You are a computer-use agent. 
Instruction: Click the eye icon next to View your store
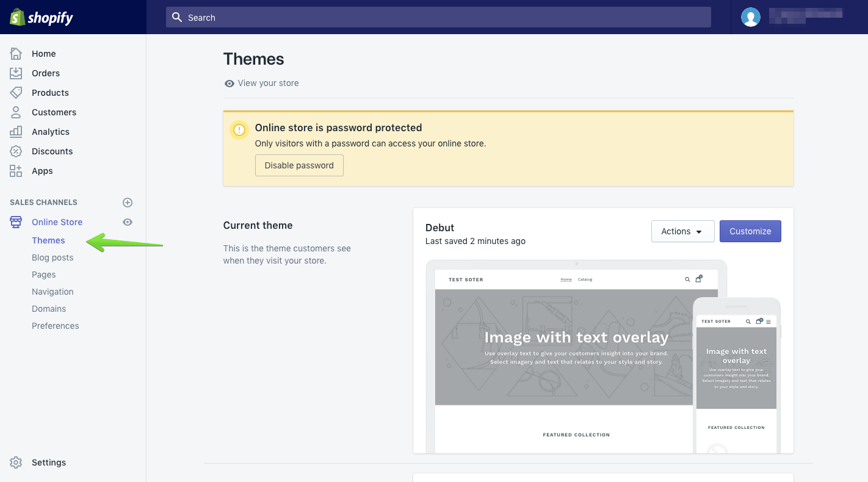(x=229, y=83)
